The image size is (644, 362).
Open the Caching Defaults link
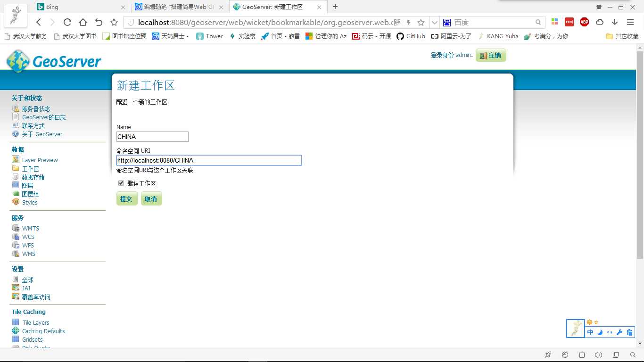click(43, 331)
